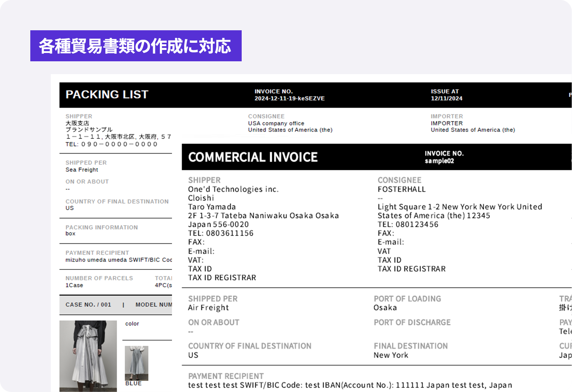Viewport: 572px width, 392px height.
Task: Click consignee phone TEL: 080123456
Action: tap(408, 224)
